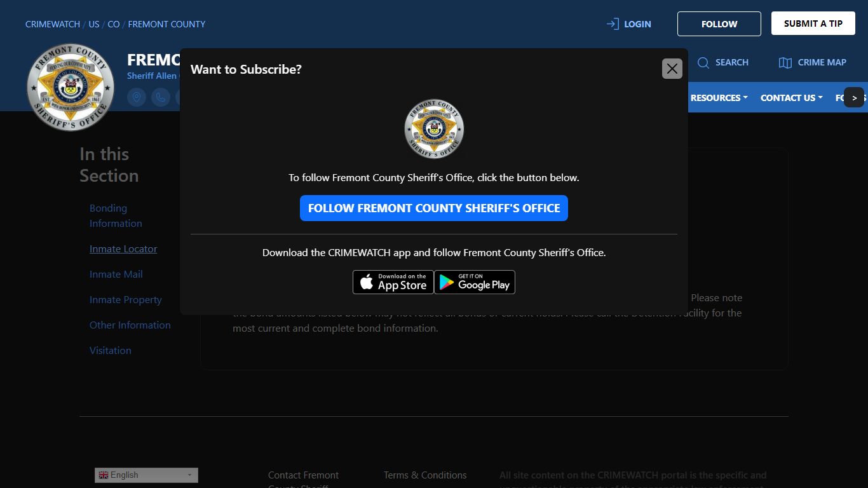Screen dimensions: 868x488
Task: Open Visitation sidebar link
Action: (111, 351)
